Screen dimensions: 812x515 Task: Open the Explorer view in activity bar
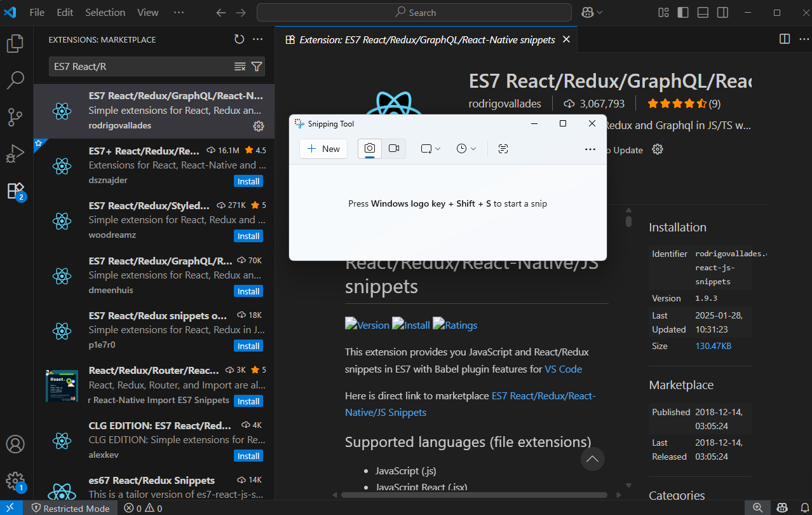[x=15, y=43]
